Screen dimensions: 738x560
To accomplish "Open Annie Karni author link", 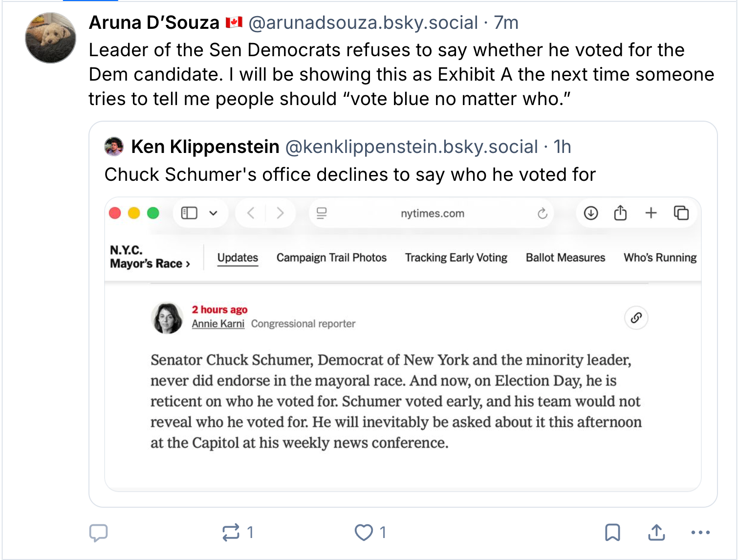I will click(218, 323).
